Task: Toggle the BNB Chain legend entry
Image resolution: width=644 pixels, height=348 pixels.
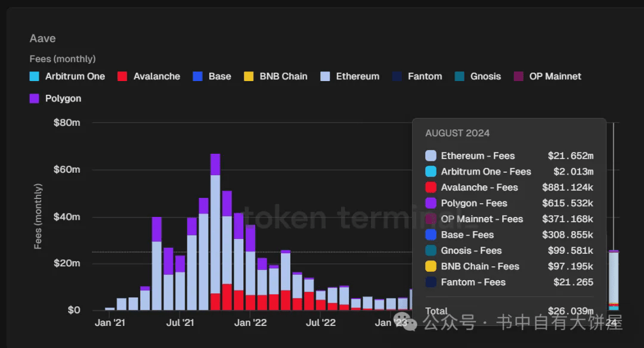Action: pyautogui.click(x=275, y=76)
